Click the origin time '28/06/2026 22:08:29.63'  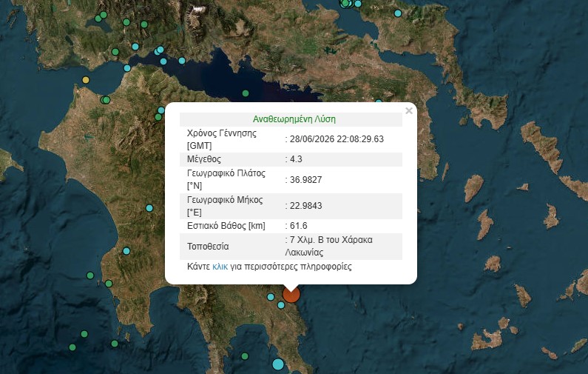pyautogui.click(x=337, y=139)
